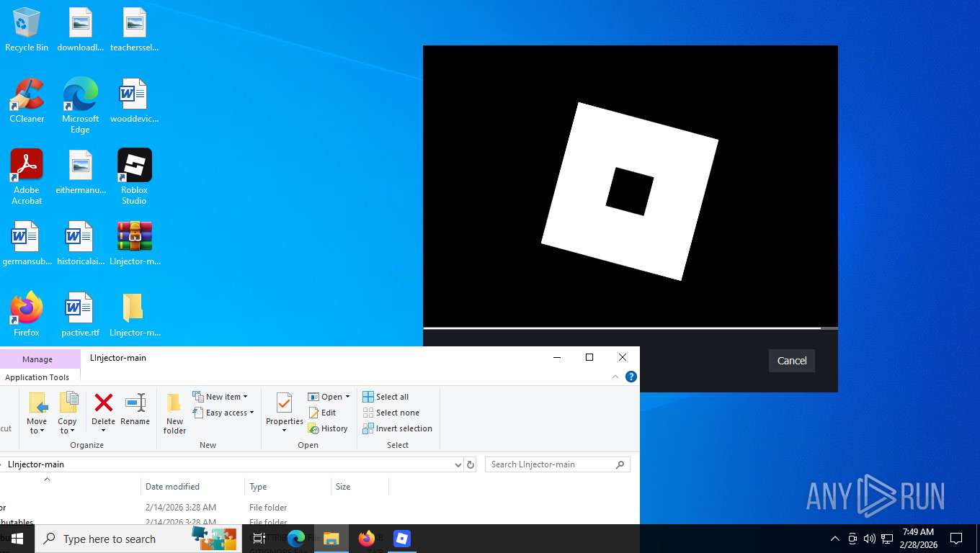980x553 pixels.
Task: Collapse the Explorer ribbon with chevron
Action: pos(615,377)
